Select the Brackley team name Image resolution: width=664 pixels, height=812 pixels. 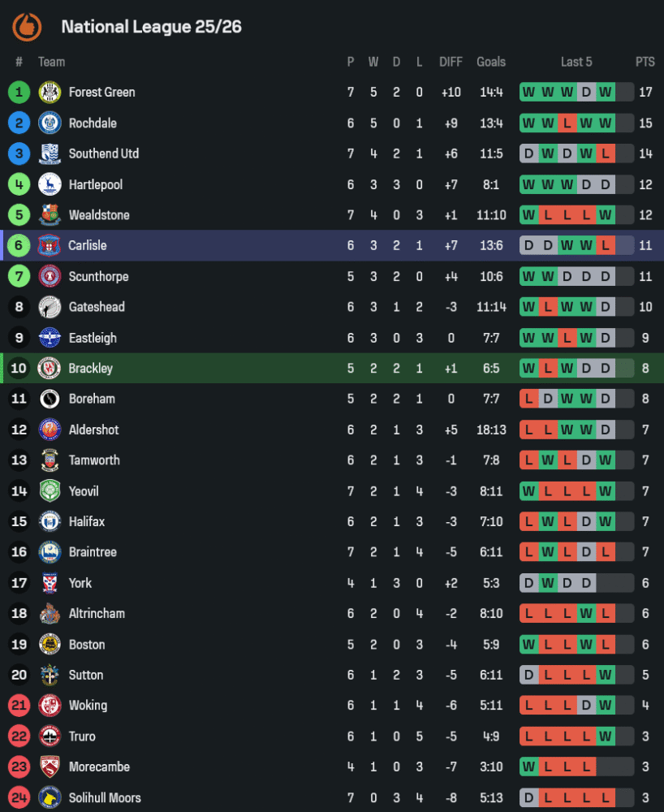tap(90, 368)
